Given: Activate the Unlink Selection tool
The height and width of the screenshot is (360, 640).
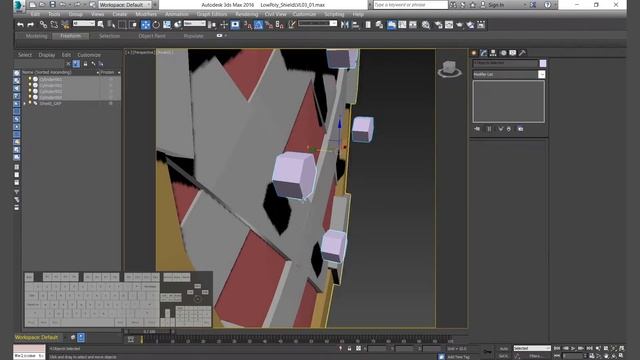Looking at the screenshot, I should pos(54,25).
